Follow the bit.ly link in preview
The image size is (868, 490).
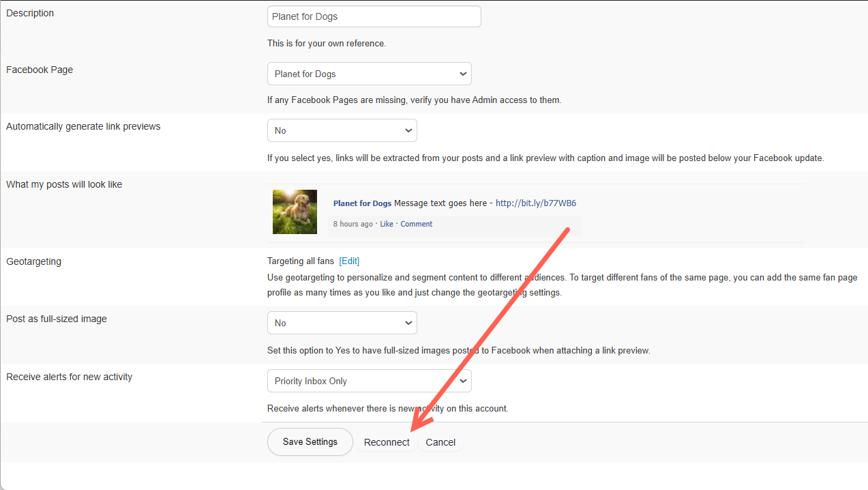[x=536, y=203]
